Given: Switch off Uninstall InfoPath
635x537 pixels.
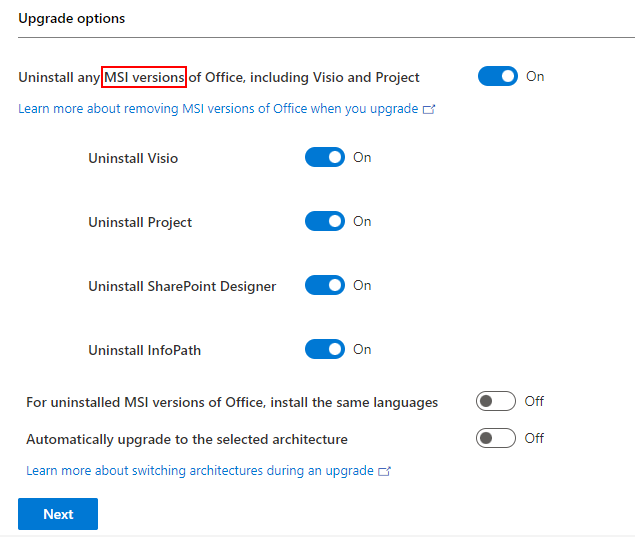Looking at the screenshot, I should point(324,349).
